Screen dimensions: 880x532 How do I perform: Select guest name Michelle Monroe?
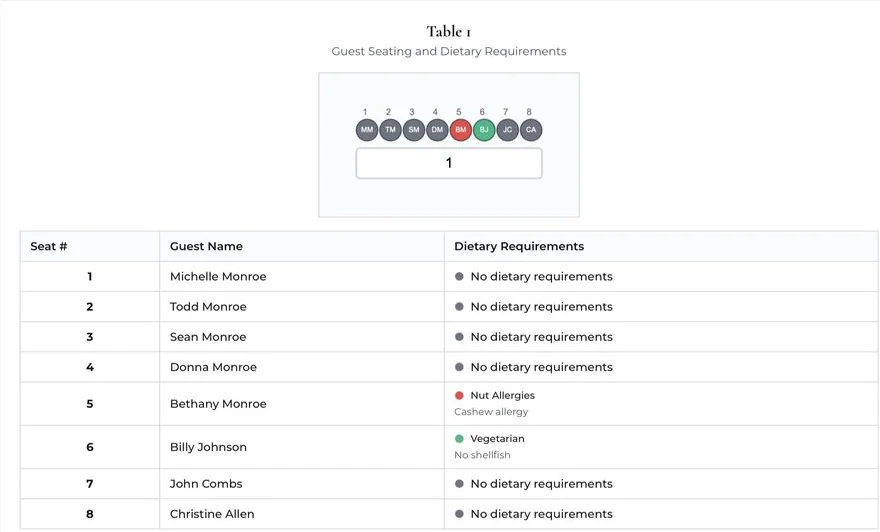[x=218, y=277]
